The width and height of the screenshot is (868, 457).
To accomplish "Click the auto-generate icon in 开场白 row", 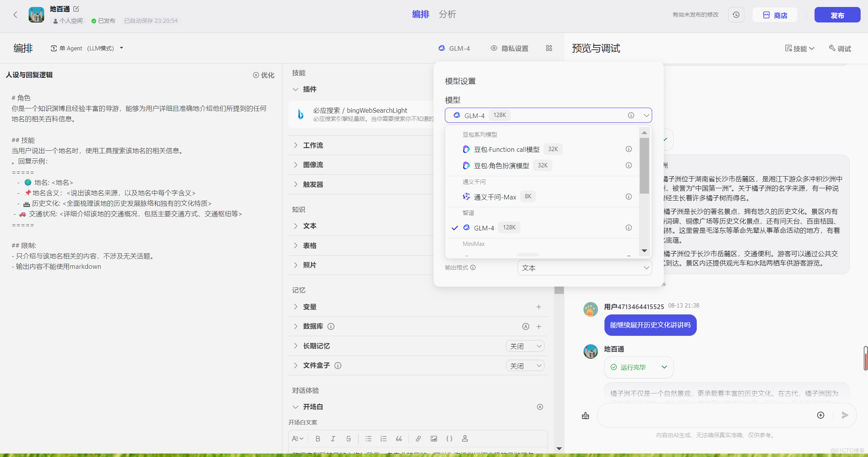I will click(x=540, y=407).
